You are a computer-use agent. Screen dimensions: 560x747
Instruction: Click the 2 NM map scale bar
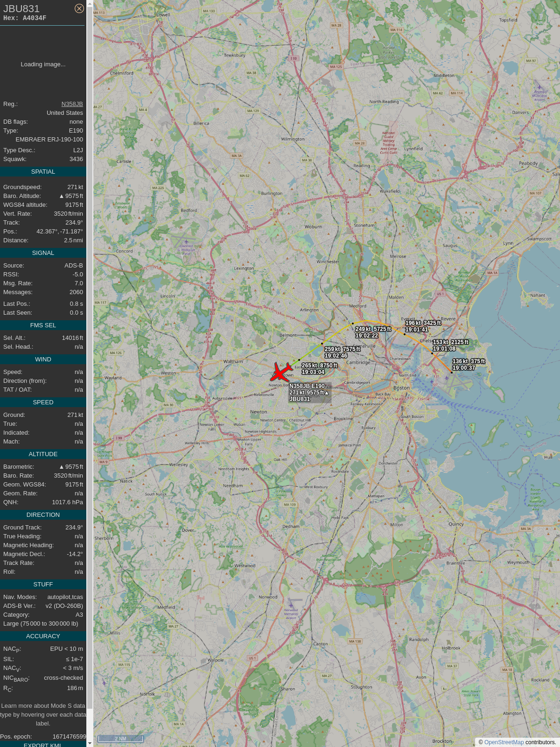[x=120, y=739]
